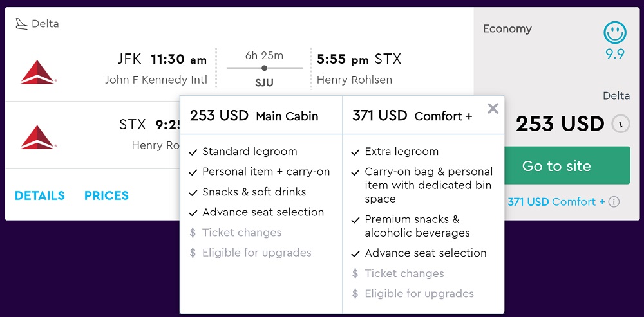Open the DETAILS tab
This screenshot has width=644, height=317.
pos(40,195)
